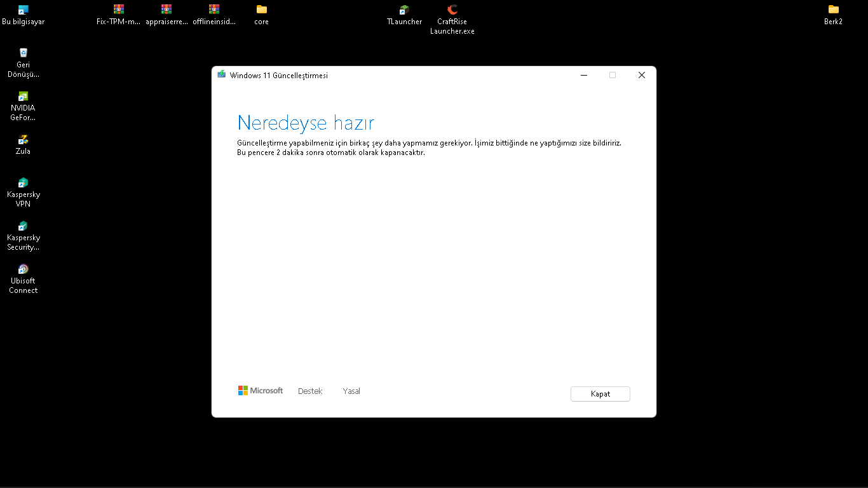Click the 'Güncelleştirme yapabilmeniz için' message line
Image resolution: width=868 pixels, height=488 pixels.
(x=429, y=144)
